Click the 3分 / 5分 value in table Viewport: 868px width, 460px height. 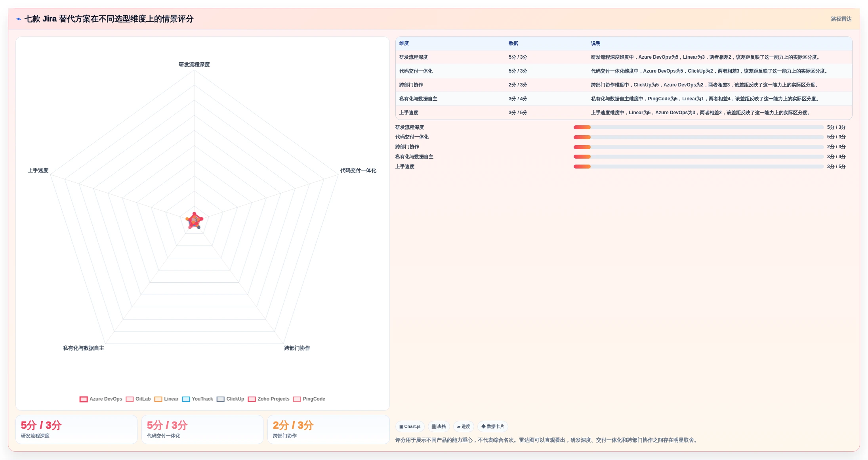click(x=518, y=113)
